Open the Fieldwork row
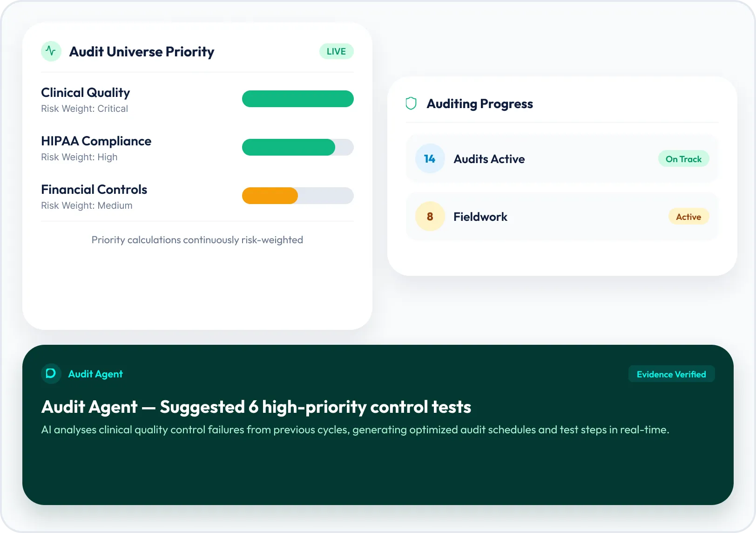 (x=562, y=216)
